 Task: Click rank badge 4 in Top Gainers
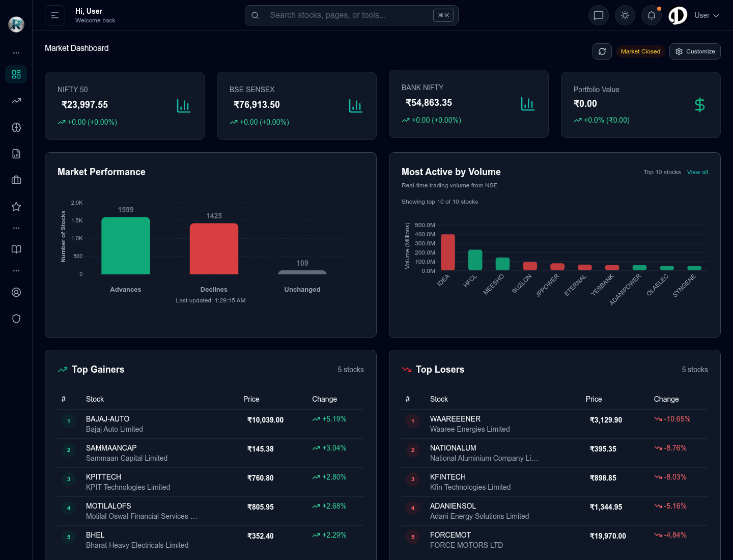69,508
